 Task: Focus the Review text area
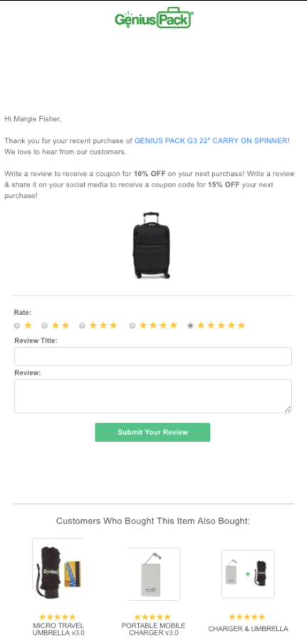pyautogui.click(x=153, y=396)
